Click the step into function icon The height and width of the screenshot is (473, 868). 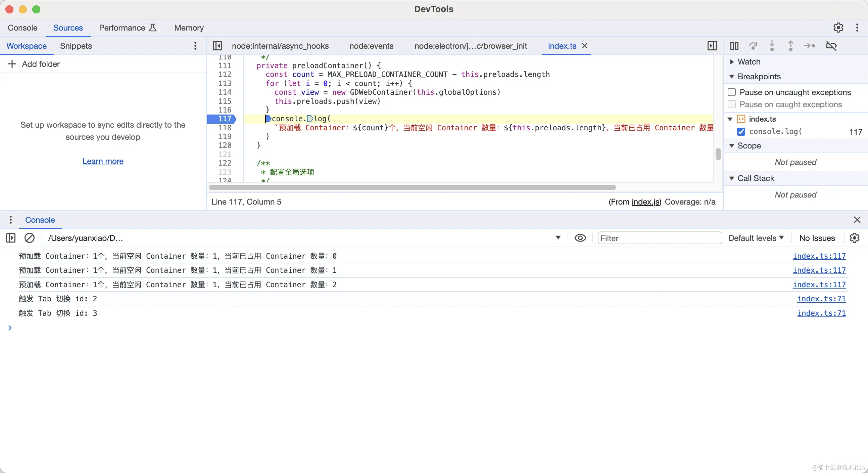pos(772,46)
